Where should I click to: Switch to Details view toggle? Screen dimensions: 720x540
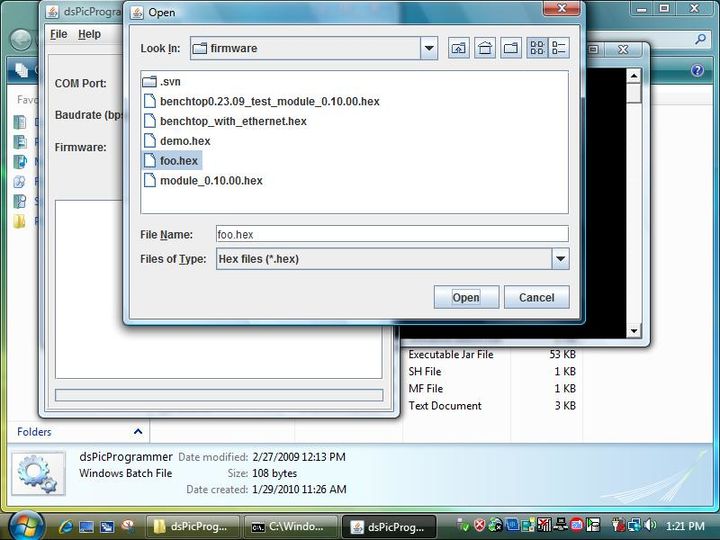click(558, 48)
